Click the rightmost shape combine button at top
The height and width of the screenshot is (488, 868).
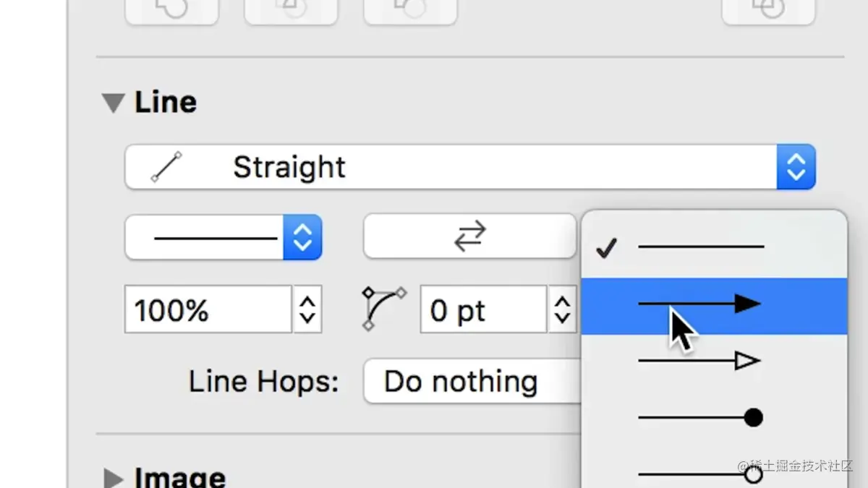coord(769,10)
